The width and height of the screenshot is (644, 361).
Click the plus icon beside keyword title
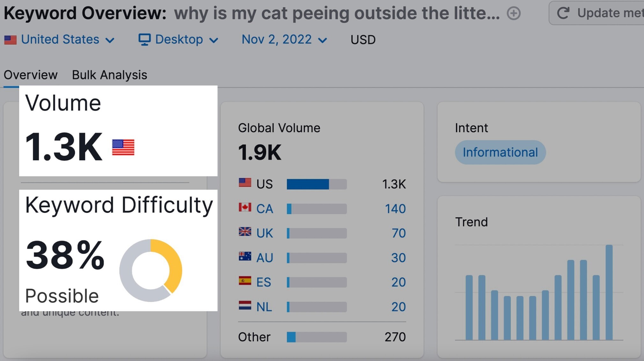[x=514, y=13]
